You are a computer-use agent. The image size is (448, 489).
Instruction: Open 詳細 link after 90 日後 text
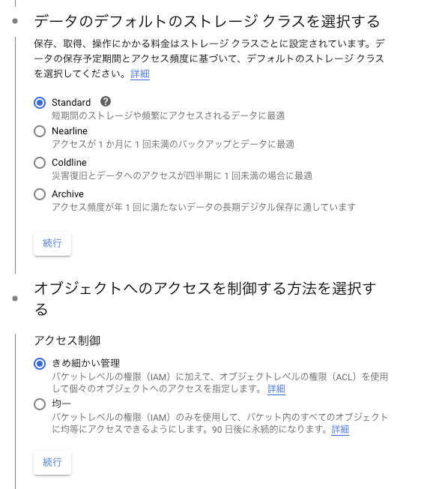340,430
